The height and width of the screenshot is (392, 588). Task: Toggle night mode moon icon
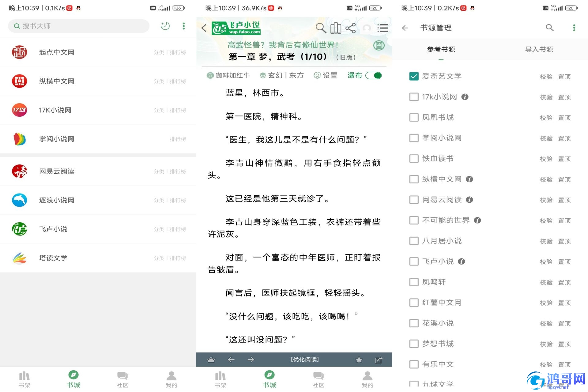tap(165, 26)
